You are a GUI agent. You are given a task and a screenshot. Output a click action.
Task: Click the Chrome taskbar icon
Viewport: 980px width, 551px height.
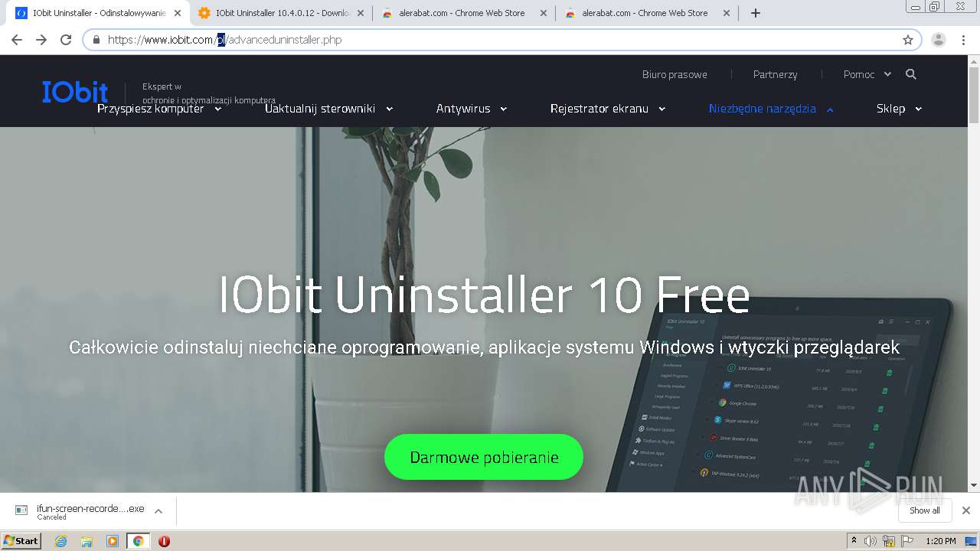(138, 541)
